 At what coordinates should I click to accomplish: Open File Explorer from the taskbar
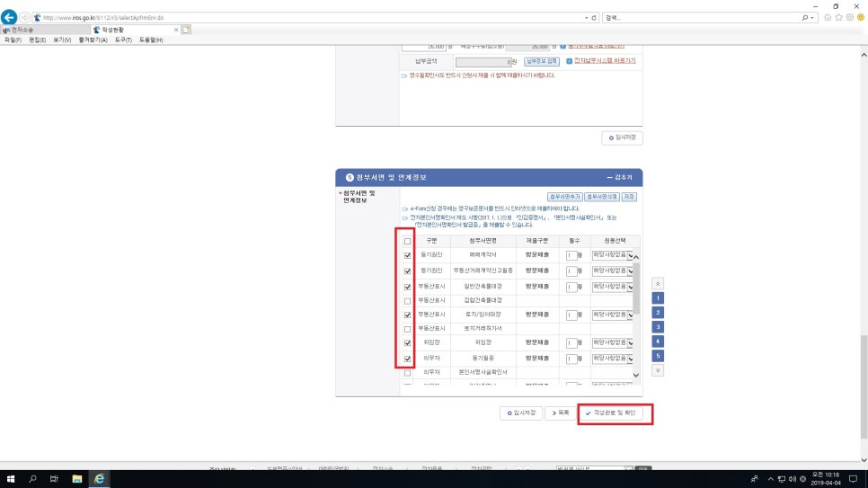click(77, 479)
